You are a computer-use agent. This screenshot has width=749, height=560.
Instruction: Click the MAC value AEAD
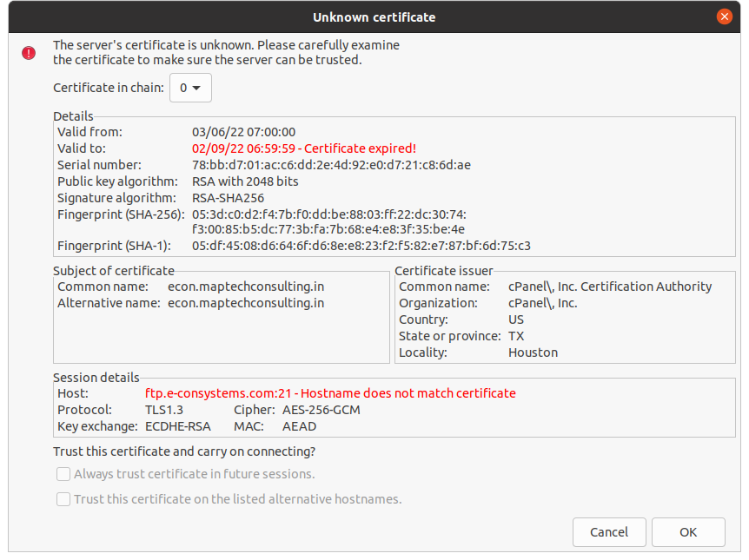[299, 426]
